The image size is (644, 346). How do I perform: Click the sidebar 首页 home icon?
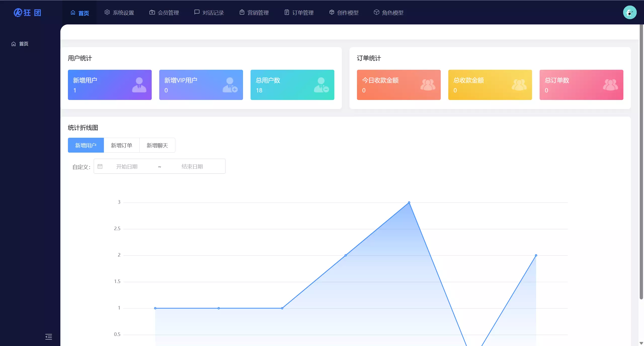[x=14, y=44]
